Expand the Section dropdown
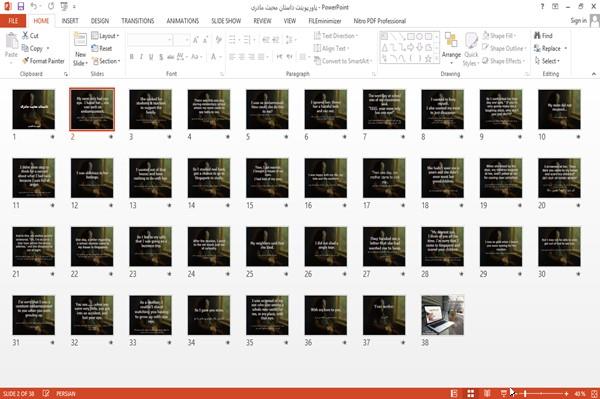 tap(106, 61)
